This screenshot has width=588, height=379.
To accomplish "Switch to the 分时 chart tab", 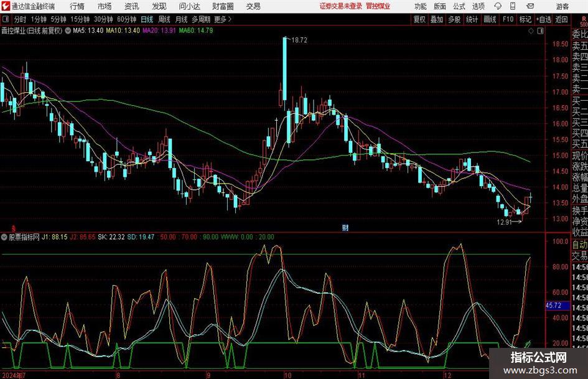I will click(x=21, y=19).
